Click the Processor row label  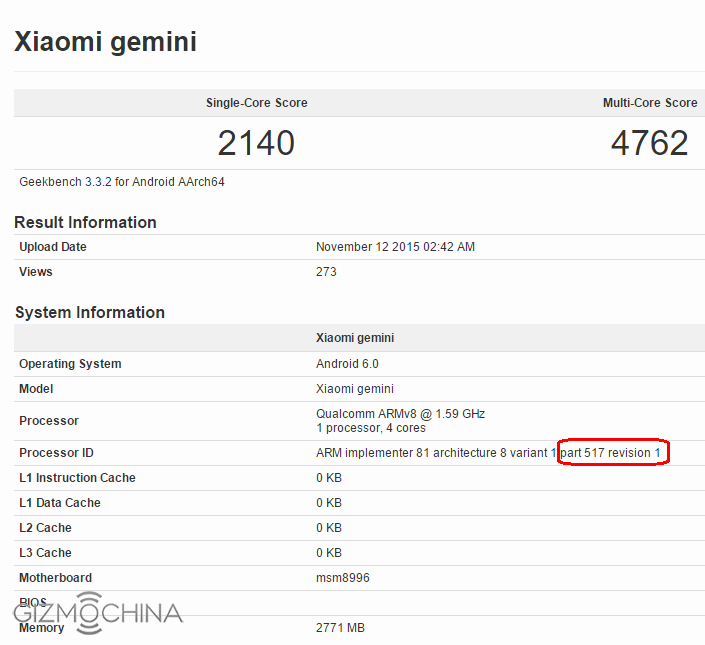[49, 421]
